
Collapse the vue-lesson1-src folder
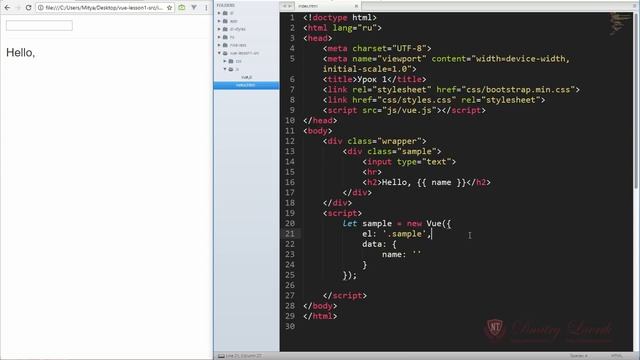(x=219, y=53)
